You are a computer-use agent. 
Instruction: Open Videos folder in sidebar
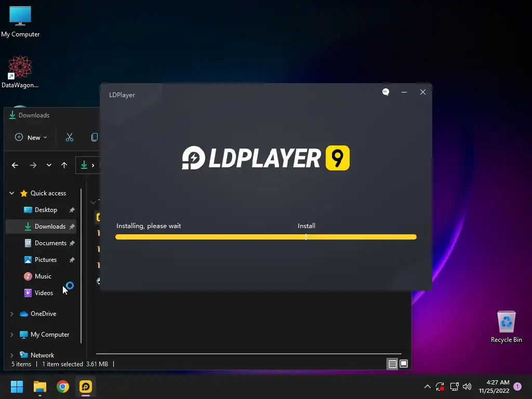(x=44, y=293)
